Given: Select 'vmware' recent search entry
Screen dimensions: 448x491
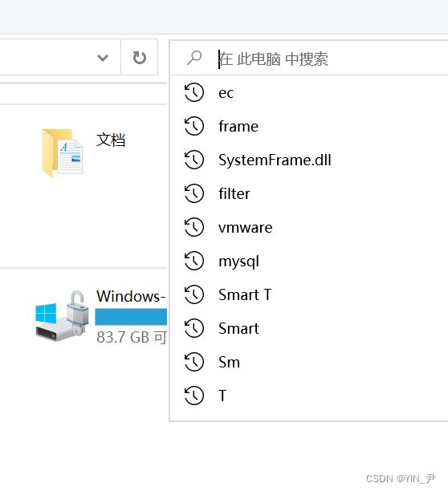Looking at the screenshot, I should (x=309, y=227).
